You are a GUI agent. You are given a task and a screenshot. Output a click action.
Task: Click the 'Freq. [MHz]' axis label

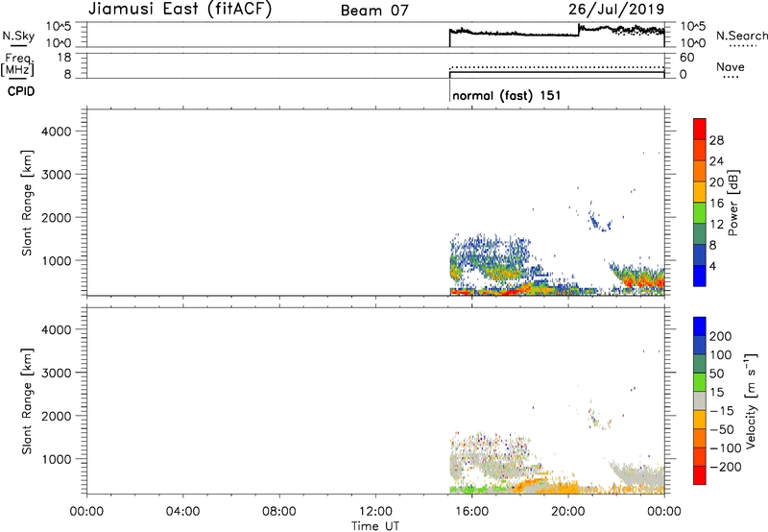18,65
